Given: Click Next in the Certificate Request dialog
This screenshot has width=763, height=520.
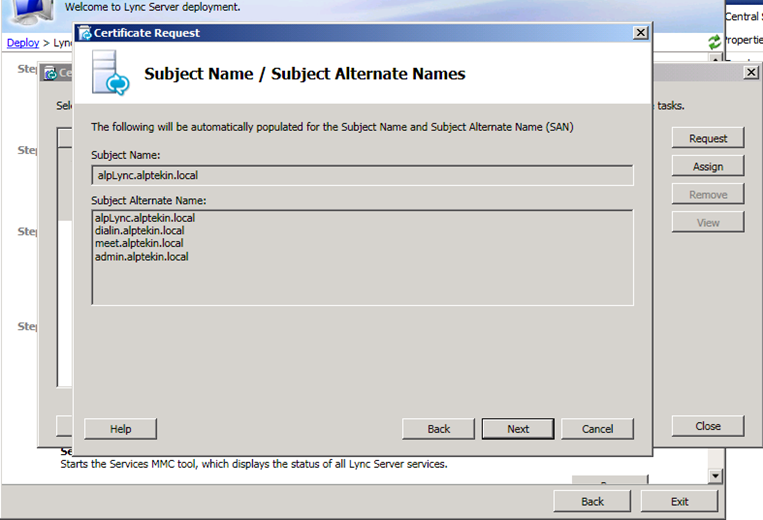Looking at the screenshot, I should (x=518, y=429).
